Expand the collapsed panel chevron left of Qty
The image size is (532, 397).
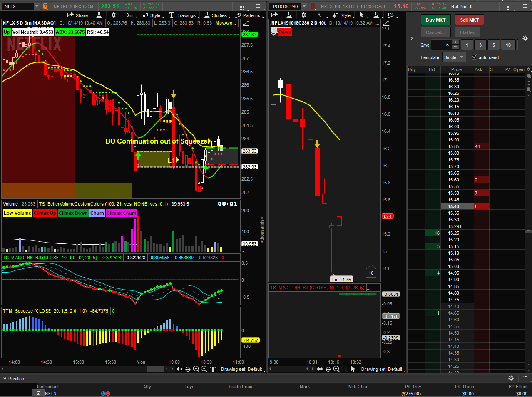[x=412, y=38]
